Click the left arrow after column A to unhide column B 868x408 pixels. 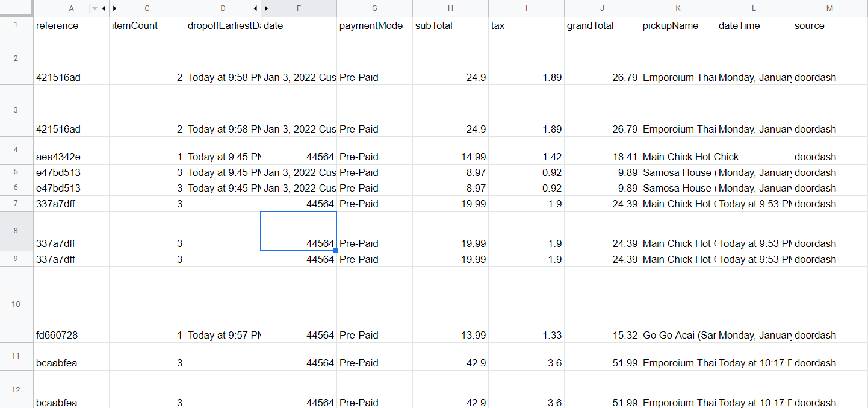point(103,8)
